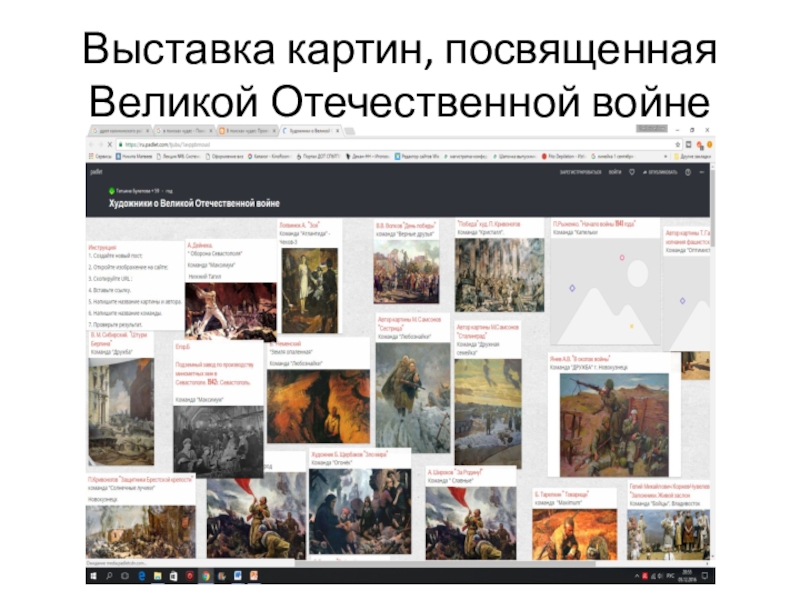The image size is (800, 600).
Task: Open Волков День победы painting
Action: (406, 271)
